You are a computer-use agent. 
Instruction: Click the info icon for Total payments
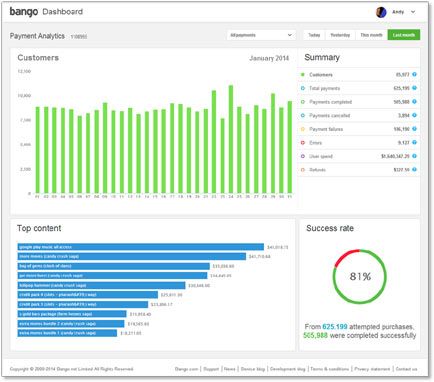(x=414, y=88)
